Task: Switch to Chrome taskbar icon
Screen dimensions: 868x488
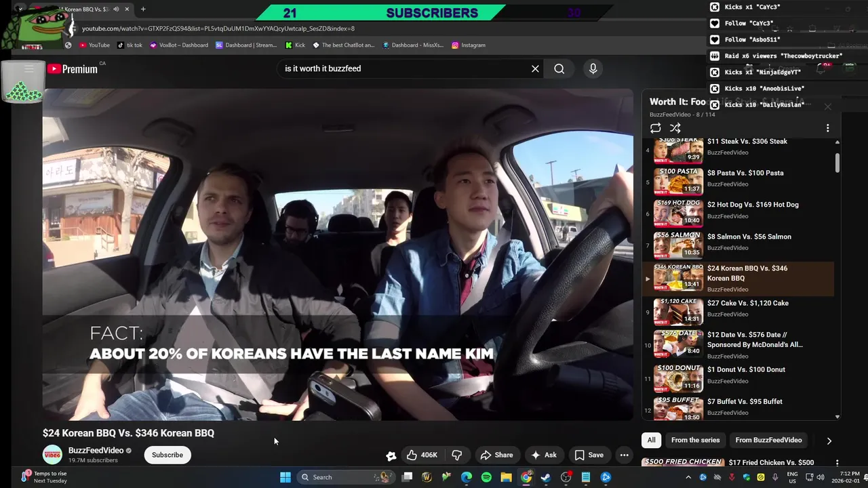Action: tap(526, 477)
